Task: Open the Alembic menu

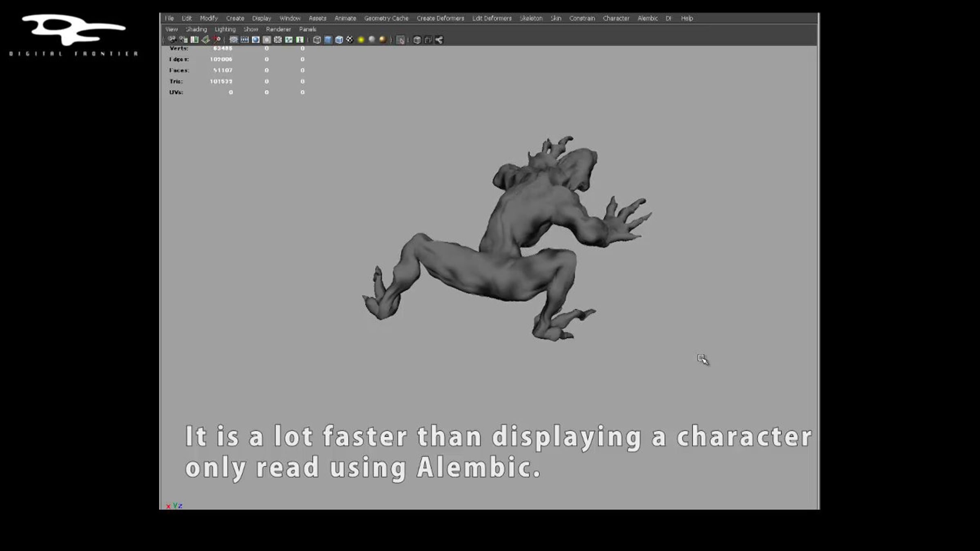Action: click(648, 18)
